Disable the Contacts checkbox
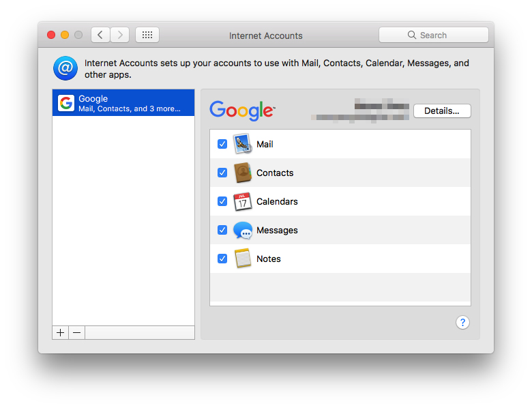The height and width of the screenshot is (408, 532). tap(222, 173)
